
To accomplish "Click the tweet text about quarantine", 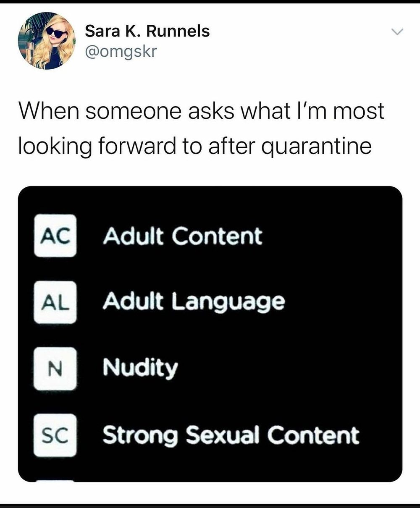I will [201, 129].
